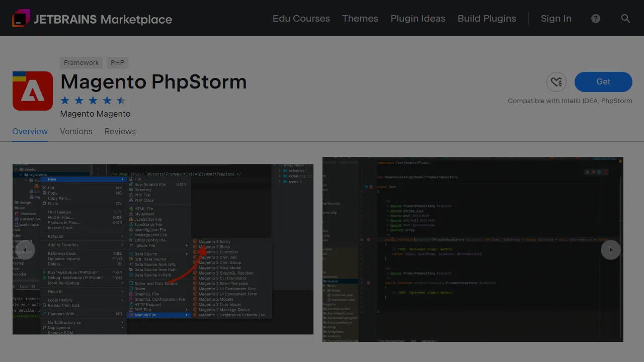Open Edu Courses in the navigation
This screenshot has width=644, height=362.
(x=301, y=19)
